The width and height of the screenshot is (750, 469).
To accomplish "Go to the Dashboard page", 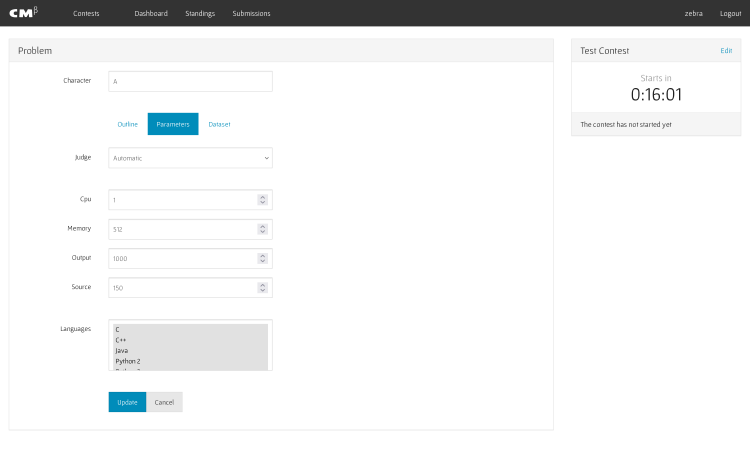I will coord(151,14).
